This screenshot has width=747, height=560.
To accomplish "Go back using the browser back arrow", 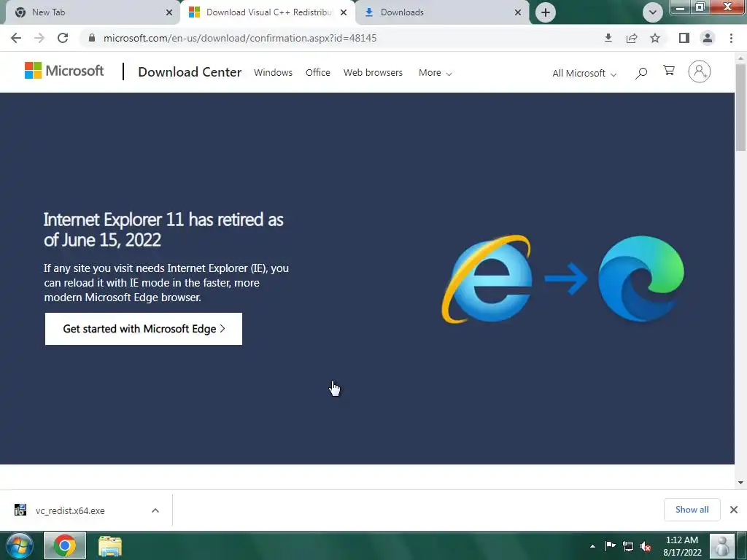I will [16, 38].
